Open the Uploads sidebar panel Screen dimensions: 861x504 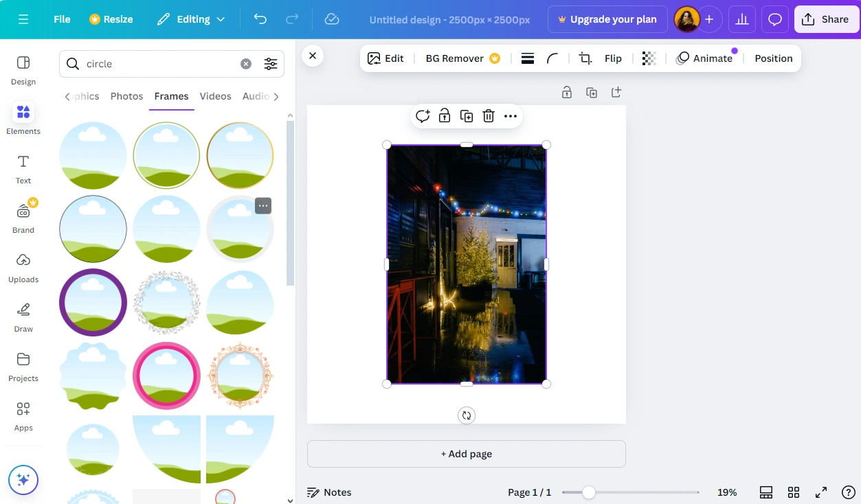[23, 268]
